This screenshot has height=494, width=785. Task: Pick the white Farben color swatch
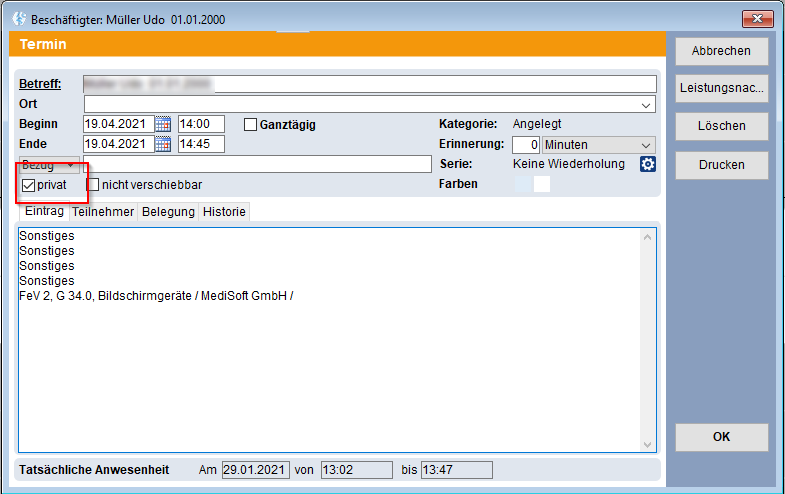(542, 184)
